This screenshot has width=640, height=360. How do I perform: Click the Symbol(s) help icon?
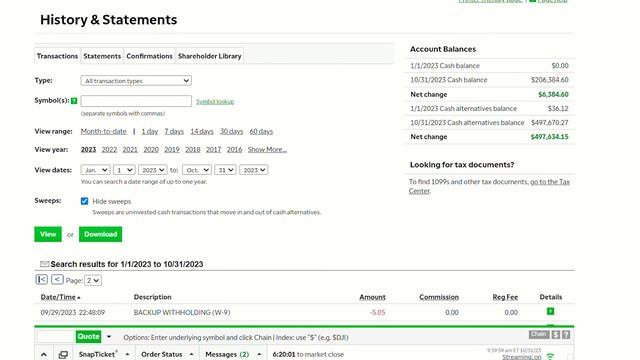[x=74, y=101]
